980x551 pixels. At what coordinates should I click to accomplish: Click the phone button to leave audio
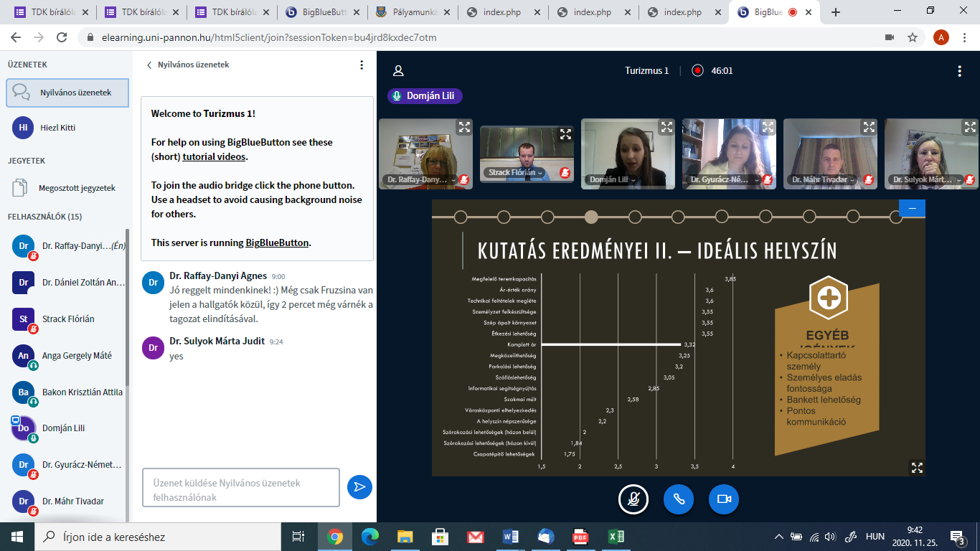click(x=678, y=499)
